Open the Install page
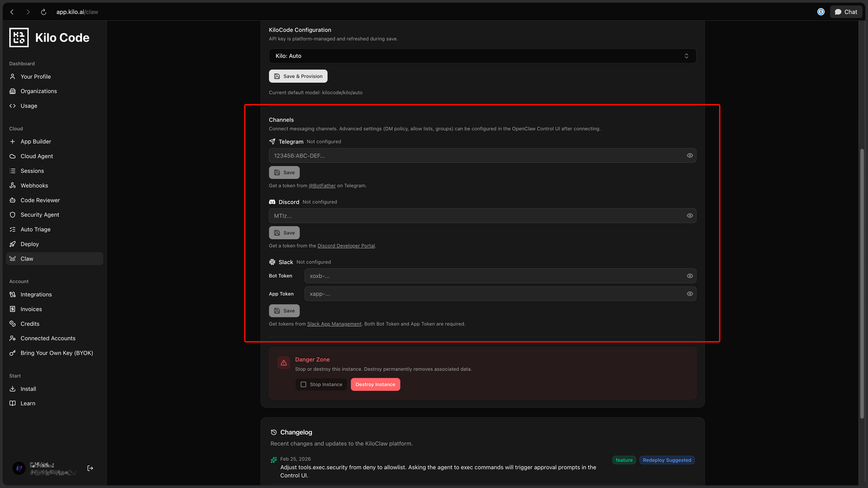The image size is (868, 488). click(55, 389)
